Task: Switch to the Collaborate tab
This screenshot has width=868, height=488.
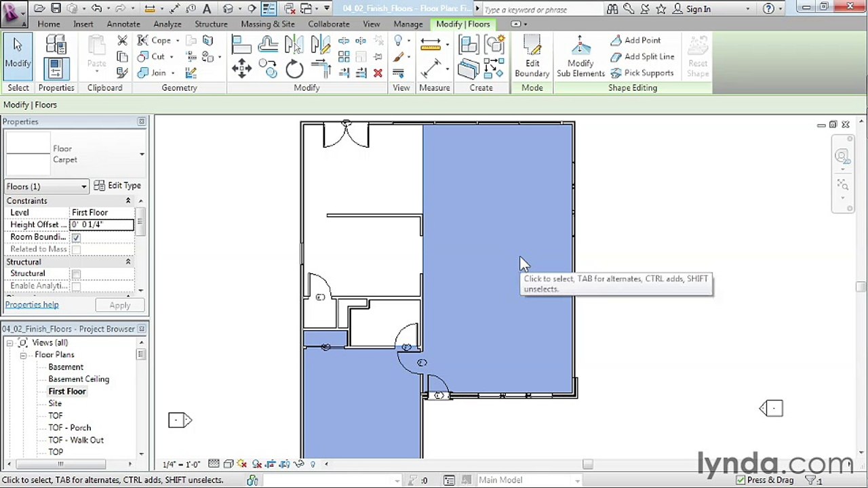Action: coord(329,24)
